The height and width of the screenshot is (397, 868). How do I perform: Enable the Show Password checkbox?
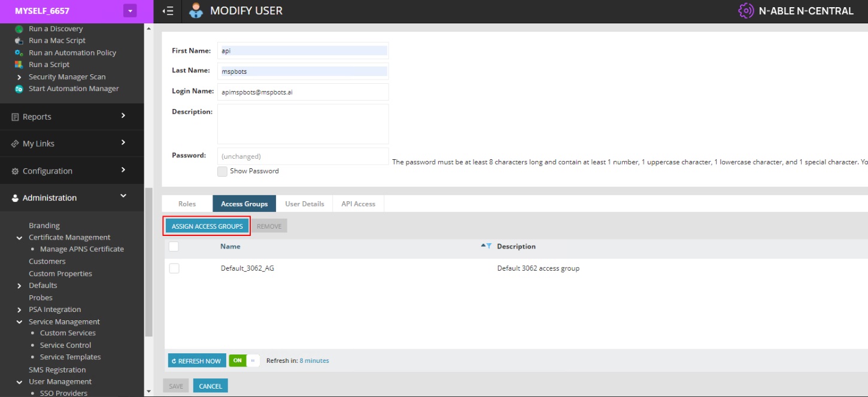222,171
